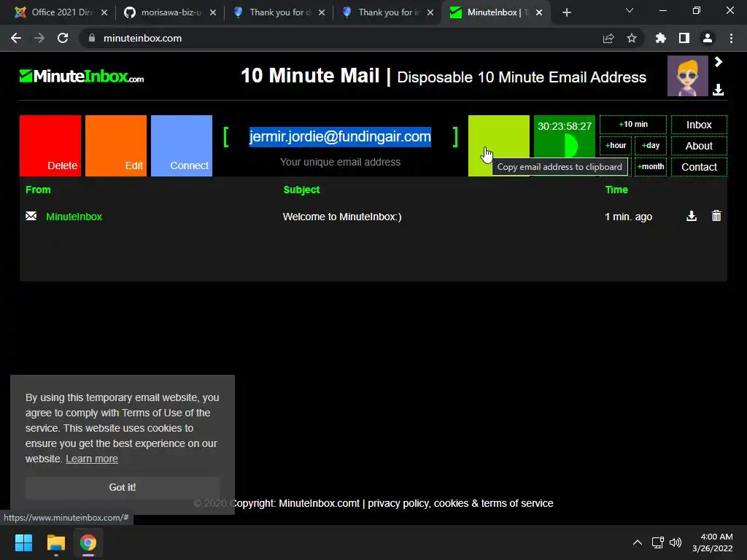The width and height of the screenshot is (747, 560).
Task: Open File Explorer from the taskbar
Action: click(55, 542)
